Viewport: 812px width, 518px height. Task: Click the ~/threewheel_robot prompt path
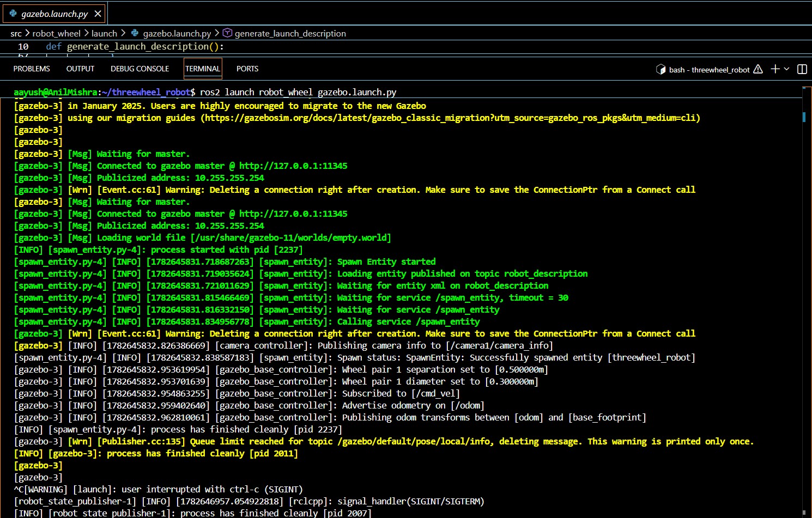(x=146, y=92)
